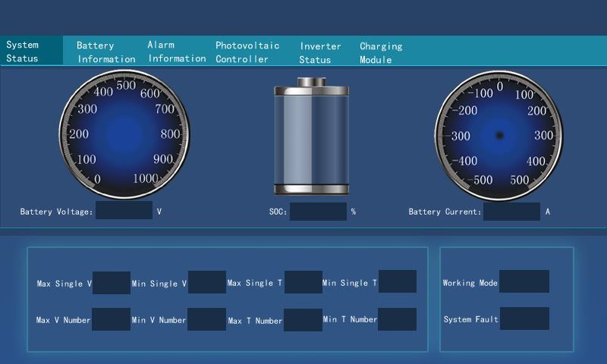This screenshot has height=364, width=607.
Task: Select the System Status tab
Action: point(32,52)
